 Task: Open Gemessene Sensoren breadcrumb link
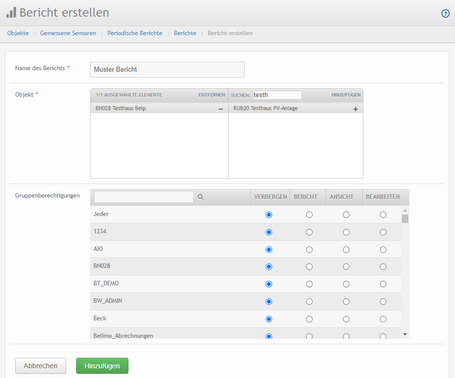click(x=68, y=33)
